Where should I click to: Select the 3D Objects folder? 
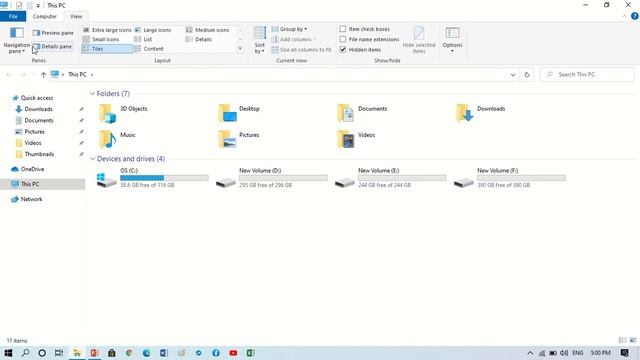point(124,113)
